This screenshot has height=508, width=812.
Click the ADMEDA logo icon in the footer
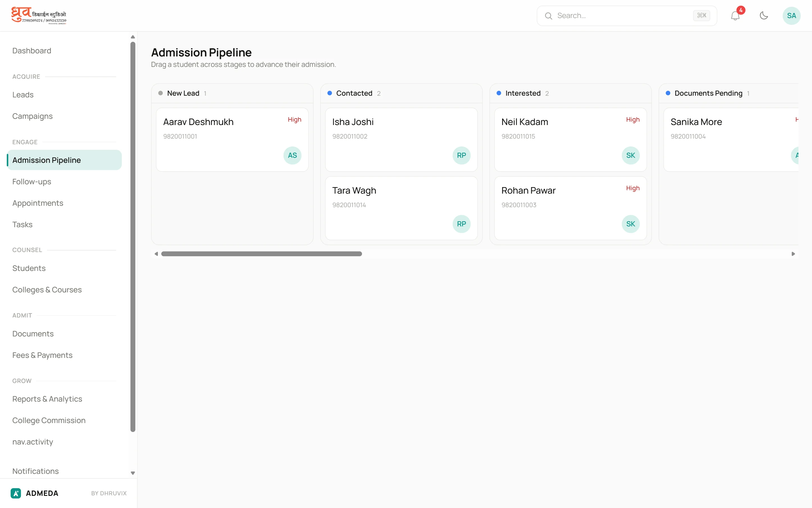coord(16,493)
